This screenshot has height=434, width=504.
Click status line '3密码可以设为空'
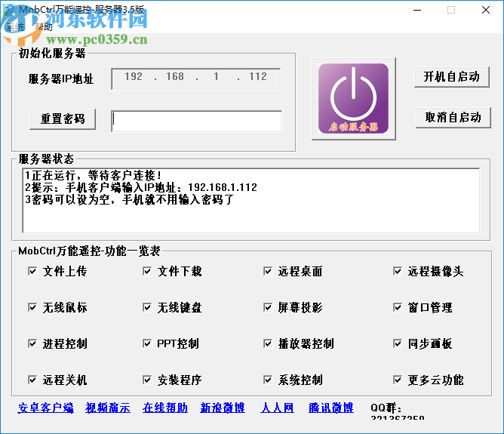click(x=130, y=199)
